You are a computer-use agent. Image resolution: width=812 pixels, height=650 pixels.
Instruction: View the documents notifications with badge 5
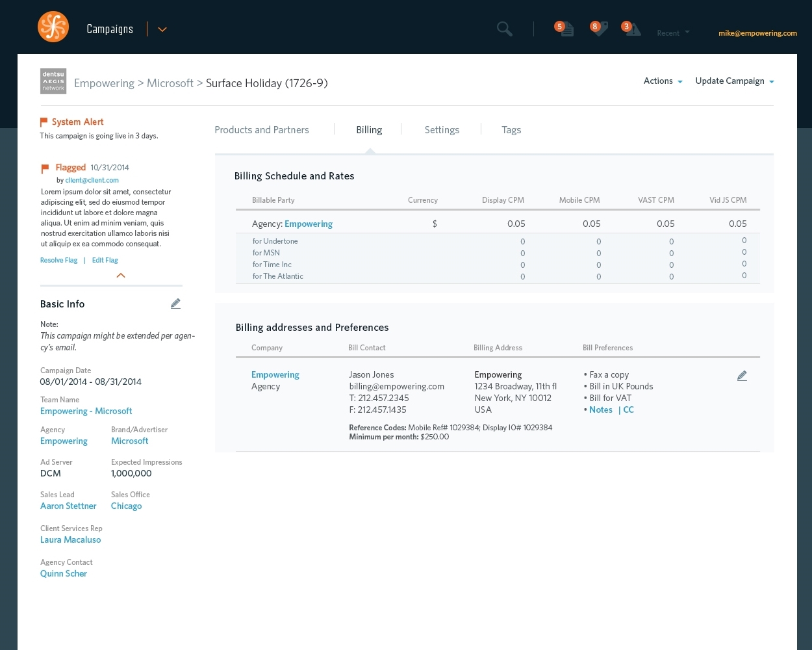pos(566,29)
